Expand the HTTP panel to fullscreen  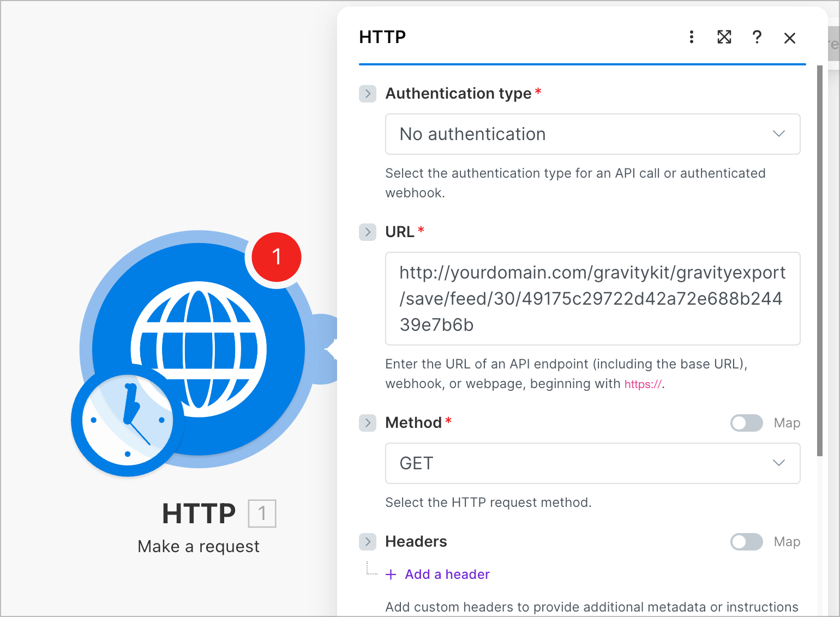click(724, 38)
